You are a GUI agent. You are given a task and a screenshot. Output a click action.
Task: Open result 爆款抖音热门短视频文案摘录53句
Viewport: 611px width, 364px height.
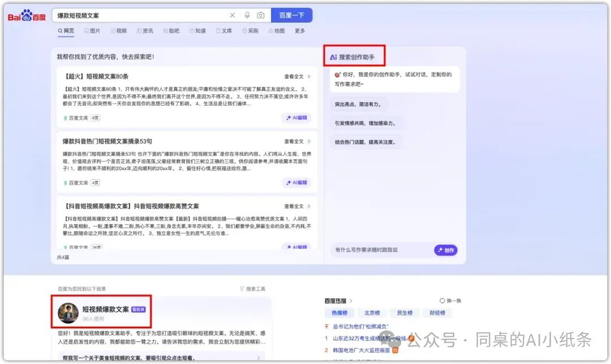pos(107,141)
